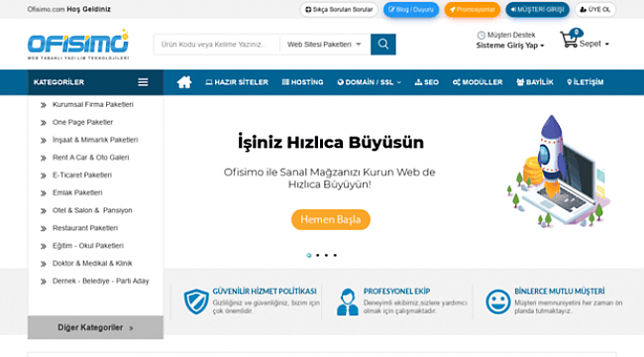
Task: Click the Güvenilir Hizmet Politikası heading
Action: 265,292
